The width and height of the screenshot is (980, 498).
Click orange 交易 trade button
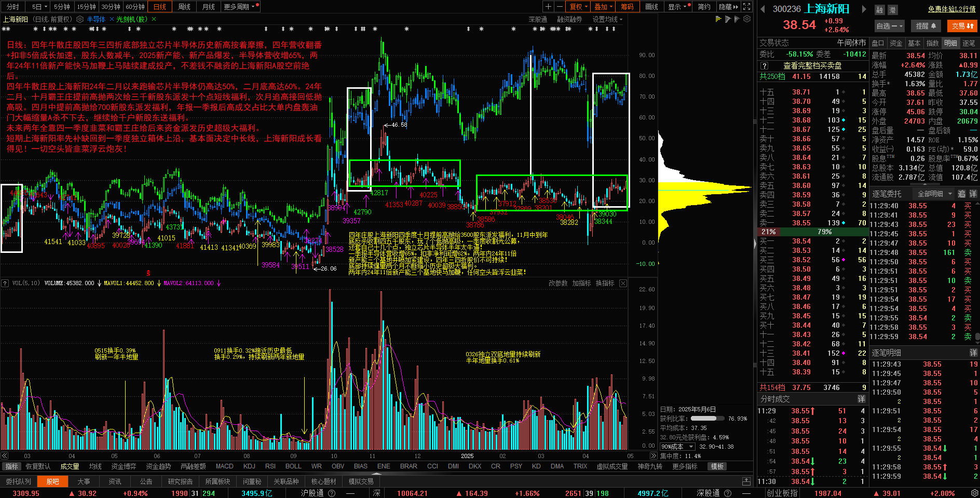tap(962, 25)
